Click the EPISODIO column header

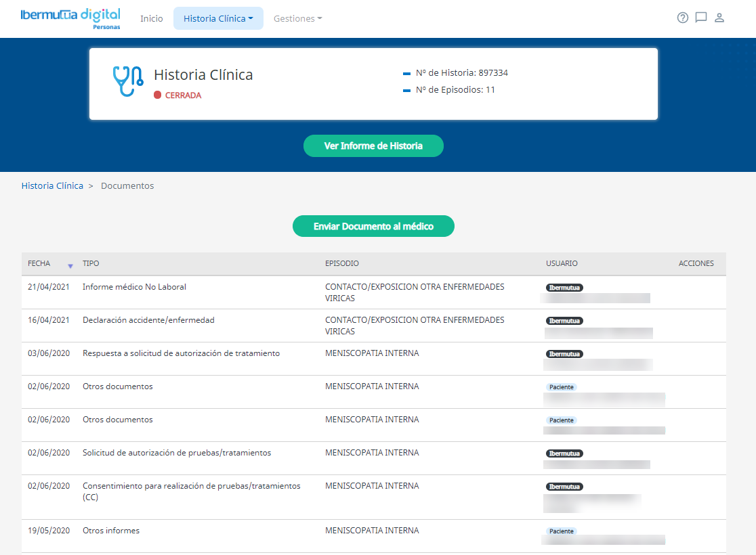point(342,263)
